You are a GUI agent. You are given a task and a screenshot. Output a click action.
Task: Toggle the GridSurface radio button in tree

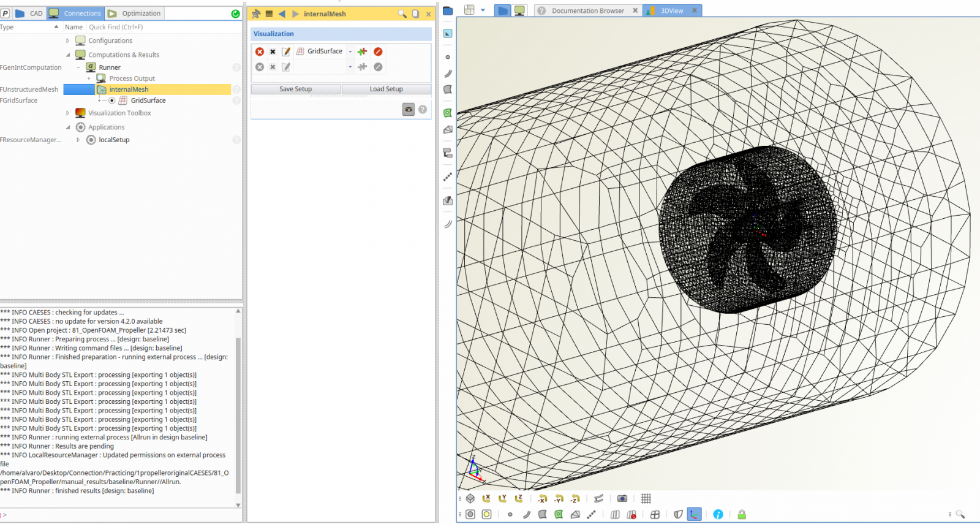click(x=112, y=101)
